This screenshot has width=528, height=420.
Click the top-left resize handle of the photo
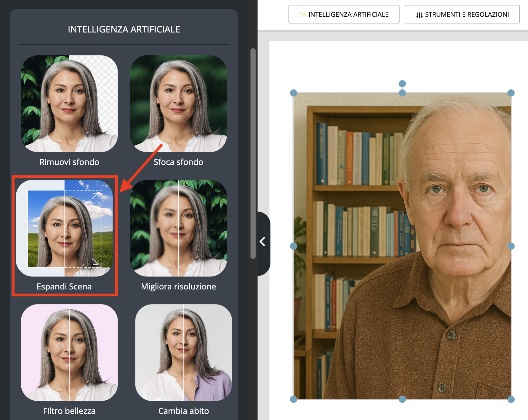[x=293, y=93]
